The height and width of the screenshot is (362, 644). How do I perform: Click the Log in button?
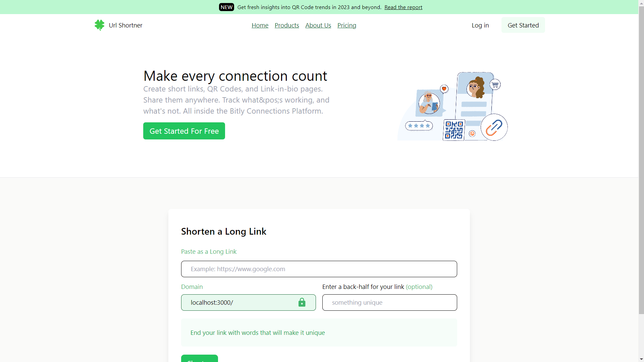pyautogui.click(x=480, y=25)
